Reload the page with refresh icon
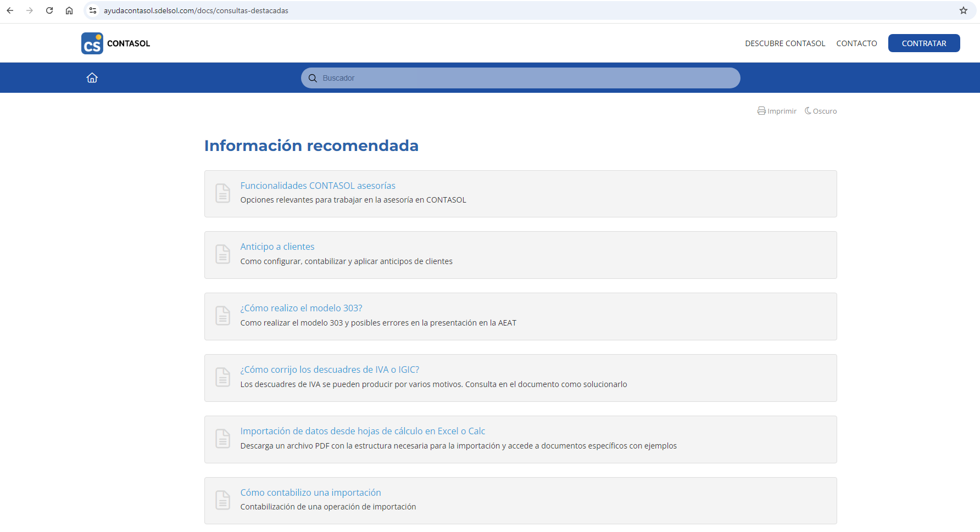 tap(49, 10)
